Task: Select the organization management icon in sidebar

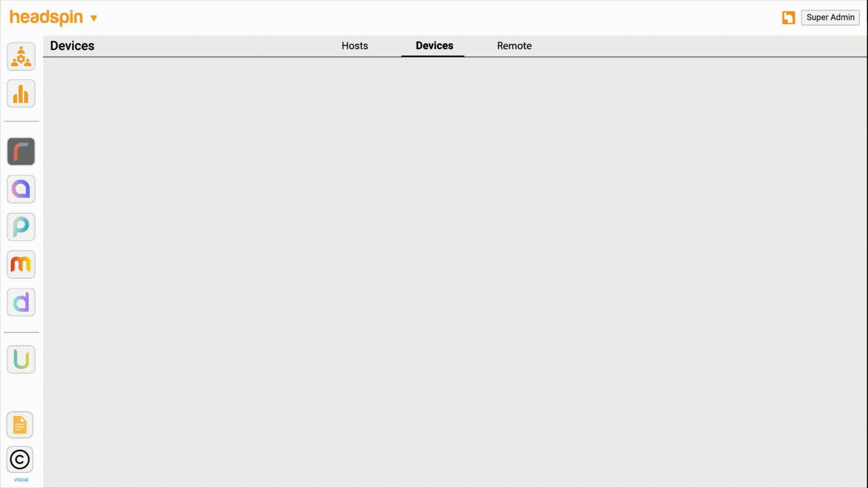Action: (x=21, y=56)
